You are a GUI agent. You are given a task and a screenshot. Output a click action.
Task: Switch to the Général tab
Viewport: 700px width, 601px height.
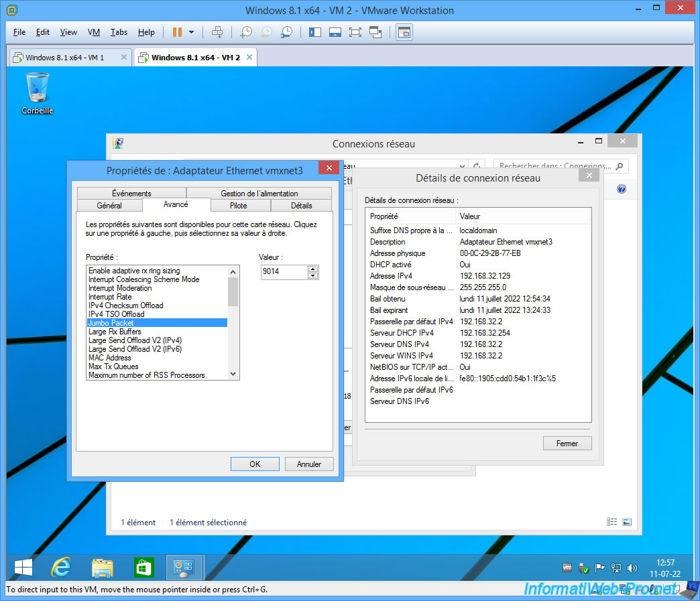(x=109, y=205)
